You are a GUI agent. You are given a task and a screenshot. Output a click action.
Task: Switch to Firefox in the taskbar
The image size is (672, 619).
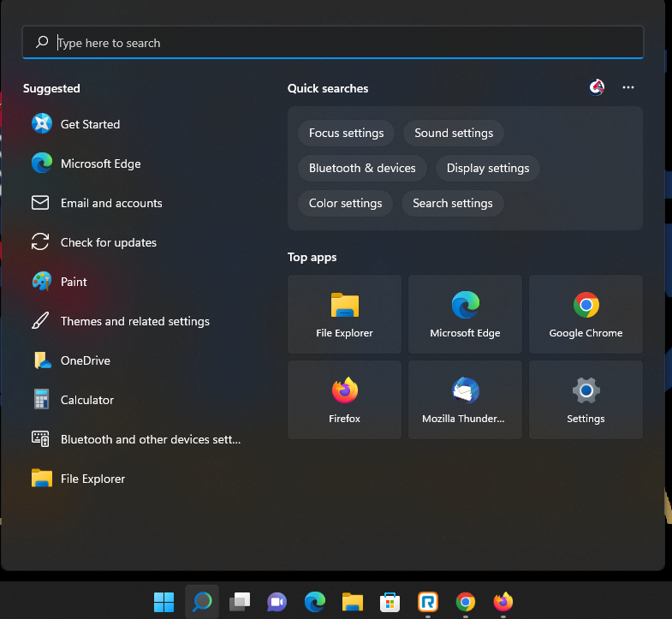(503, 602)
